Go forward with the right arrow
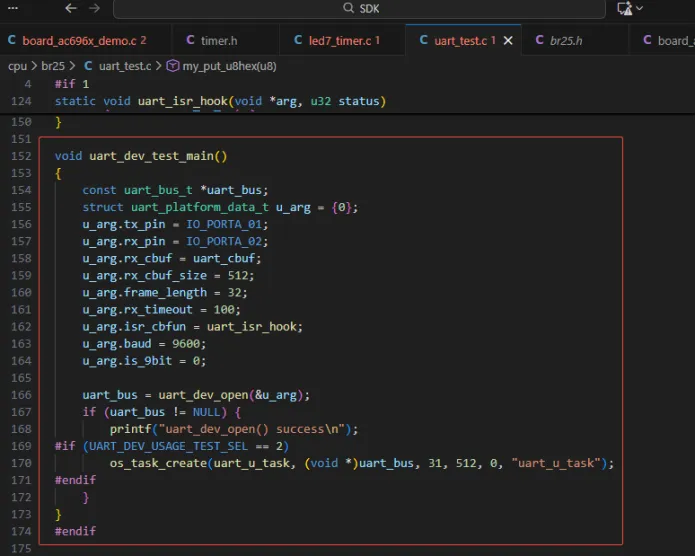The width and height of the screenshot is (696, 557). (x=94, y=8)
